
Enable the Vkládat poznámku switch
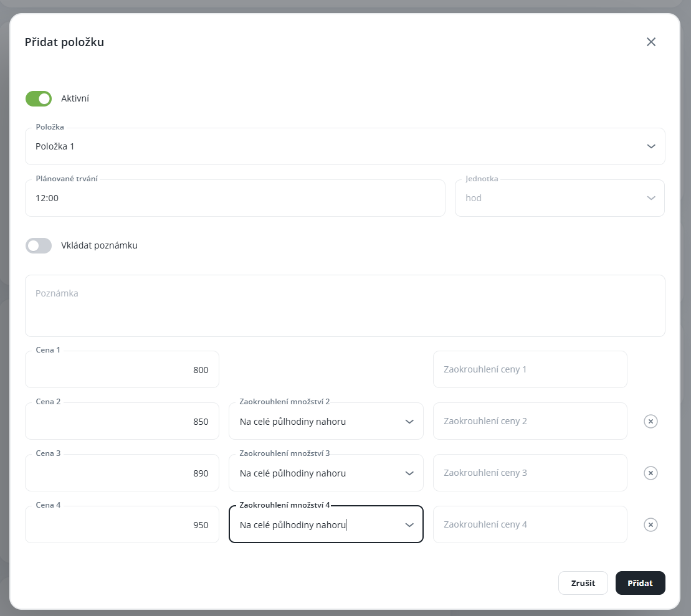tap(39, 245)
